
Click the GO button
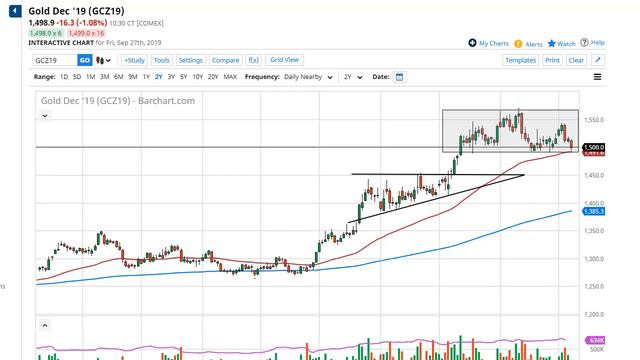84,60
